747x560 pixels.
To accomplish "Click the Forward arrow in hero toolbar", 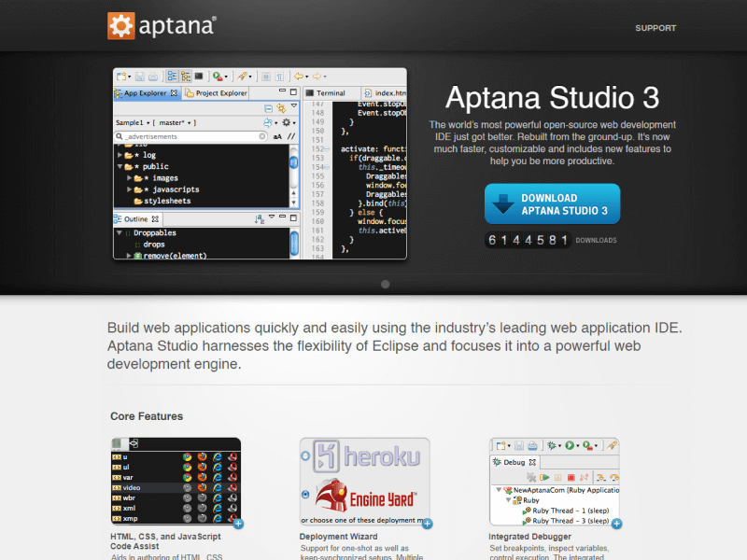I will tap(317, 77).
